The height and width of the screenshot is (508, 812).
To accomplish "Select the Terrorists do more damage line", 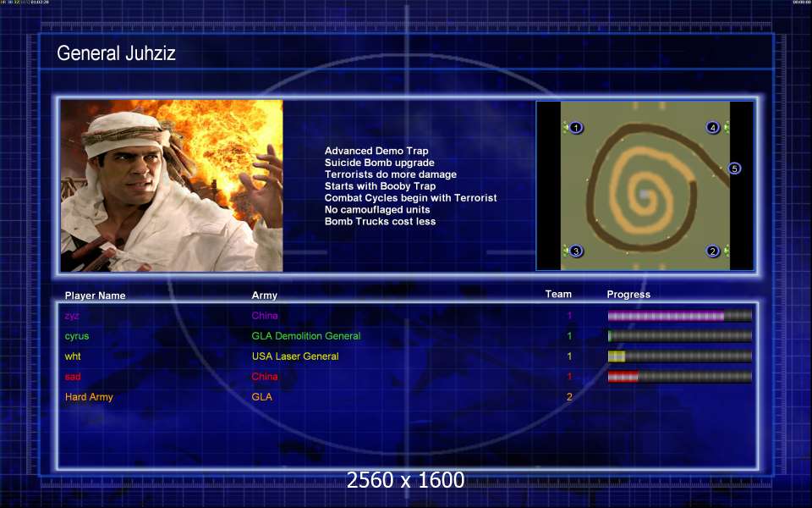I will point(391,174).
